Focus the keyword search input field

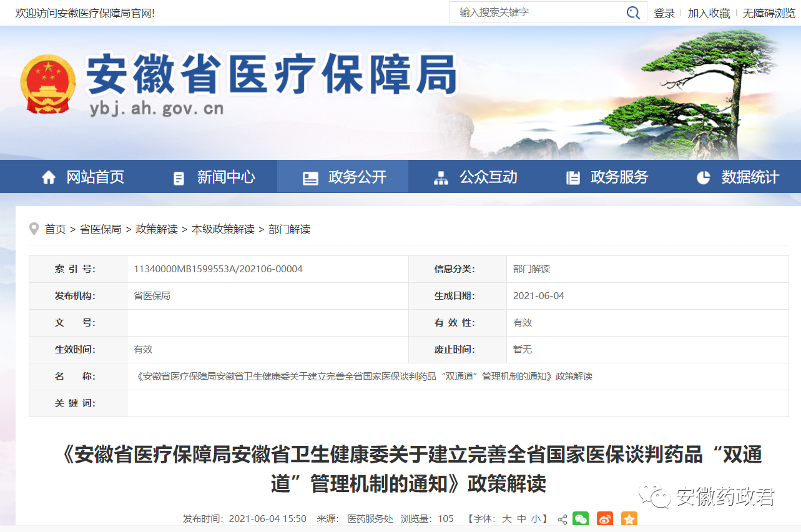click(537, 12)
